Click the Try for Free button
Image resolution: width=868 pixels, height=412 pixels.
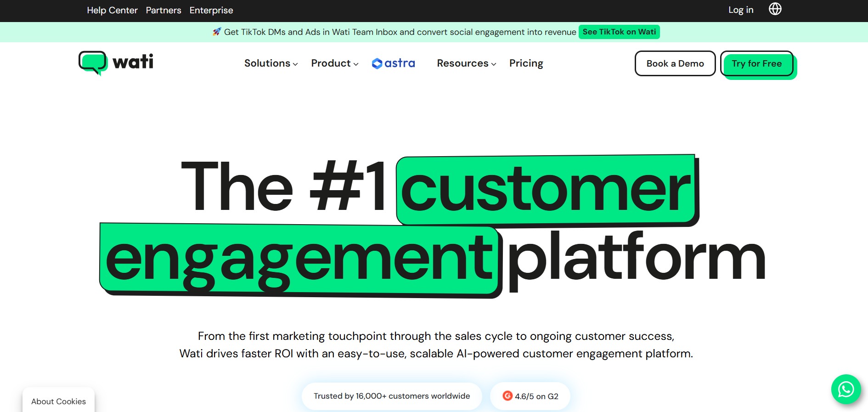[x=757, y=64]
